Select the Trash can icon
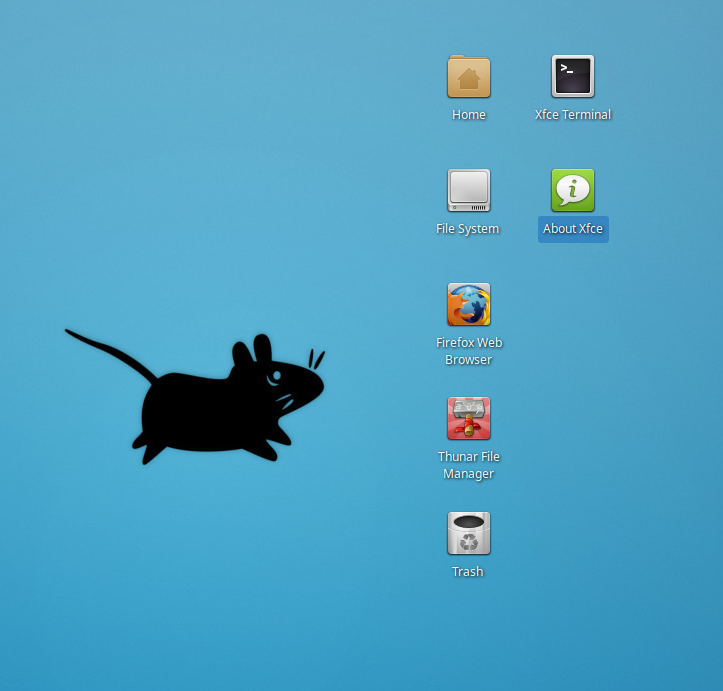 [468, 533]
